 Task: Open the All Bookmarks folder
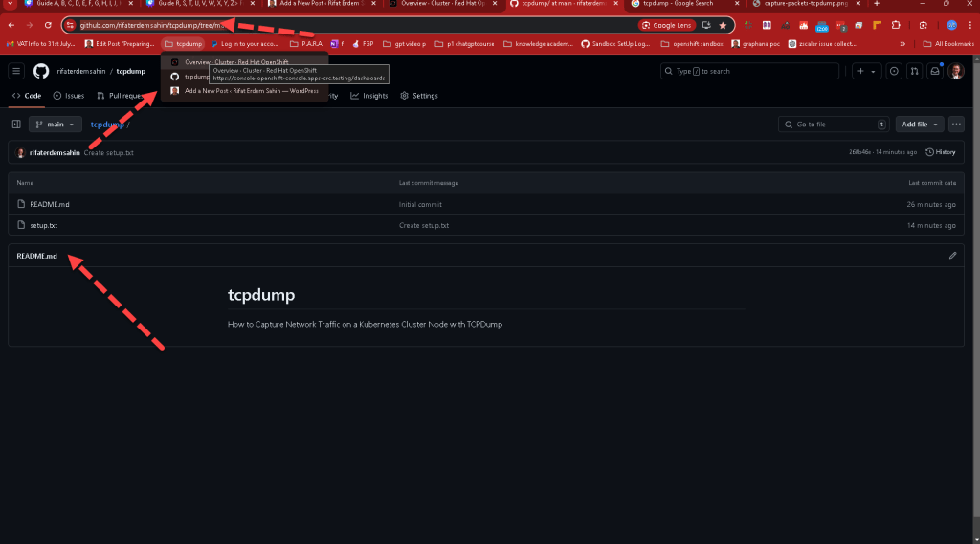[x=948, y=44]
